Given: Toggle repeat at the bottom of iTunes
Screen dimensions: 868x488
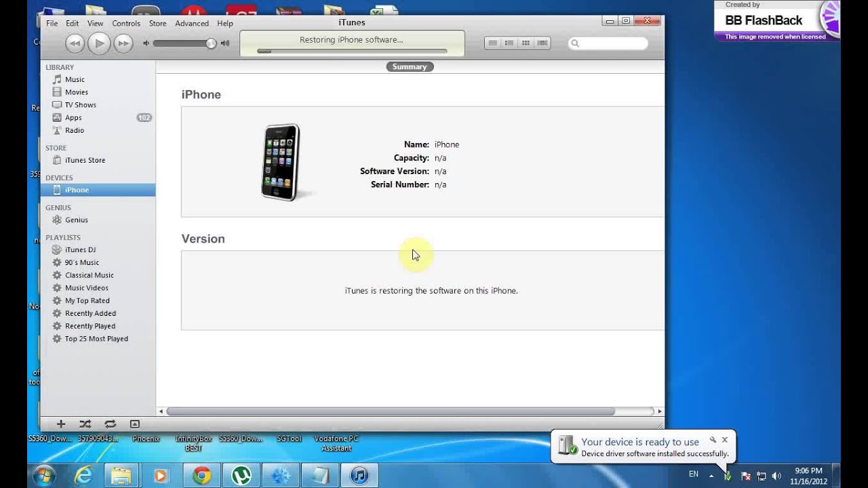Looking at the screenshot, I should pyautogui.click(x=110, y=424).
